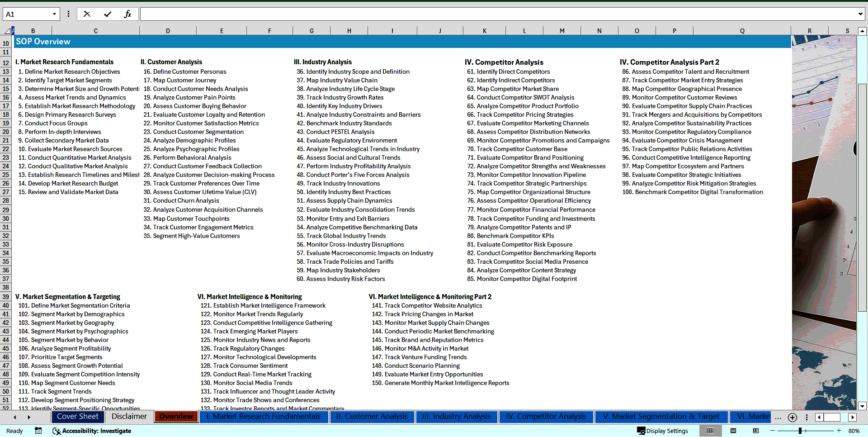Open the Name Box dropdown arrow

click(x=54, y=14)
